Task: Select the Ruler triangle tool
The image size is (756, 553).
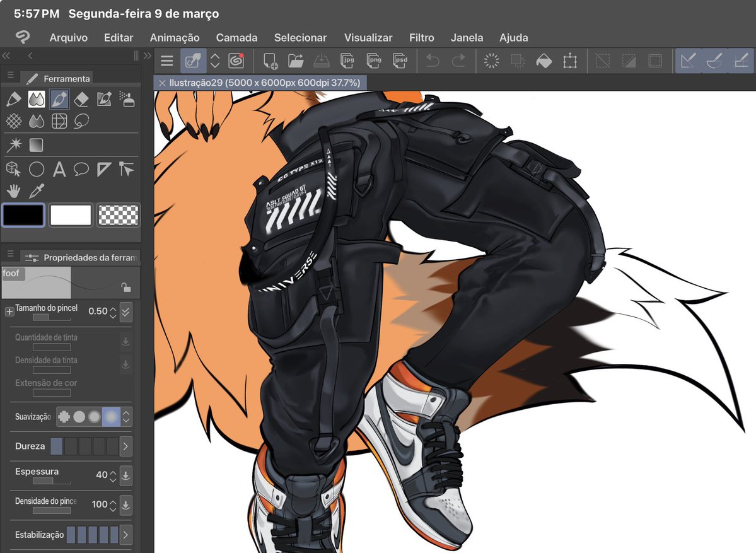Action: (x=104, y=169)
